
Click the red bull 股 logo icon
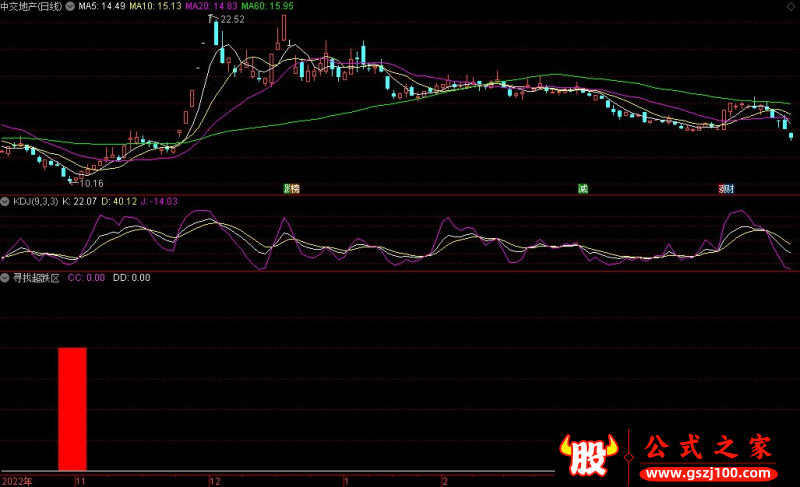(x=588, y=455)
